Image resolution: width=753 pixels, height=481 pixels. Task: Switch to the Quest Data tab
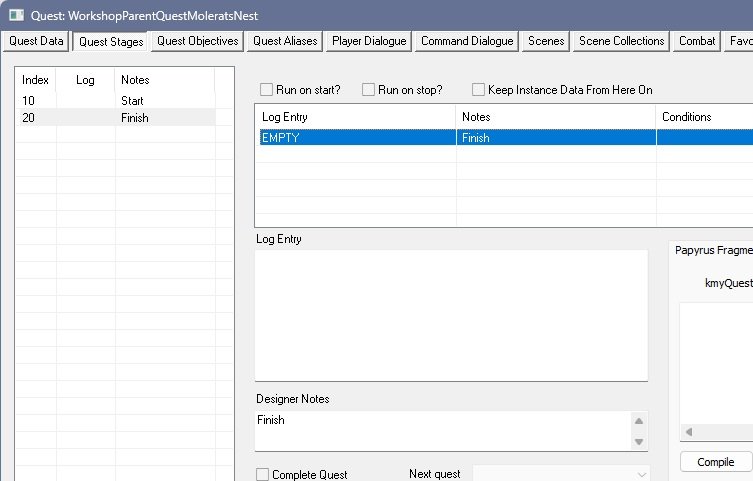click(x=36, y=41)
